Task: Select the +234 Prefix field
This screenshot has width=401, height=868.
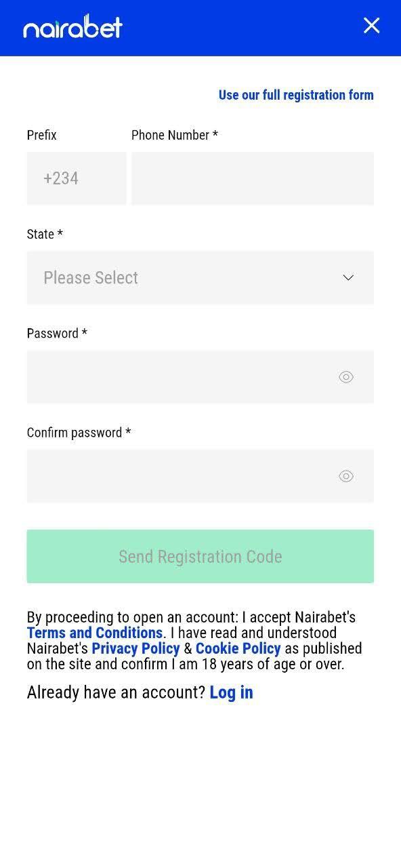Action: (77, 178)
